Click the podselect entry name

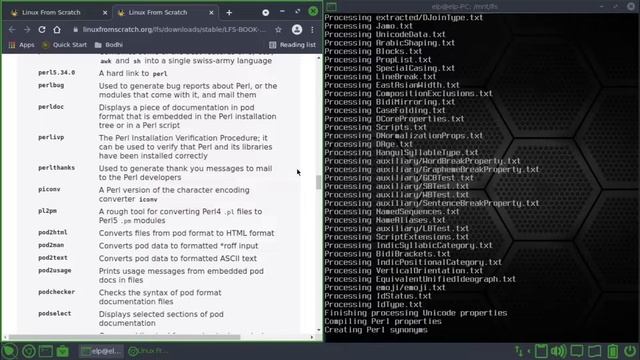[55, 314]
